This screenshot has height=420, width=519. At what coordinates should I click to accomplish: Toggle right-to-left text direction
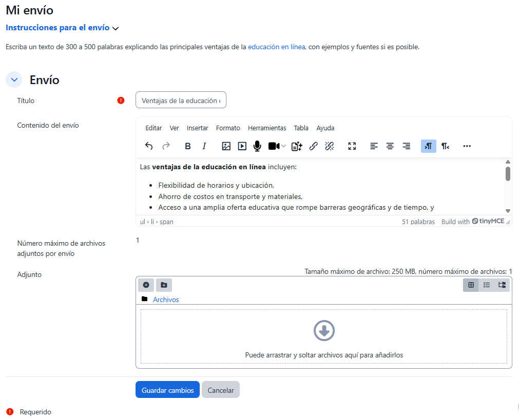445,146
